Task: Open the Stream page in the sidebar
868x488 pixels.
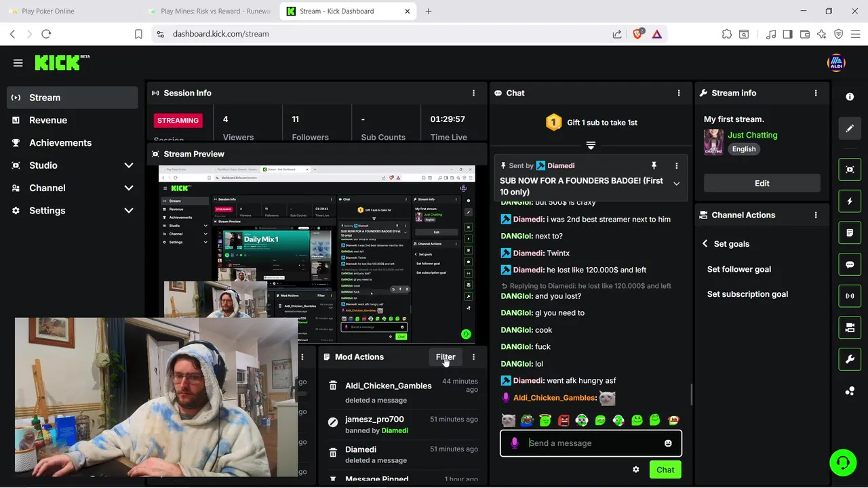Action: (x=73, y=98)
